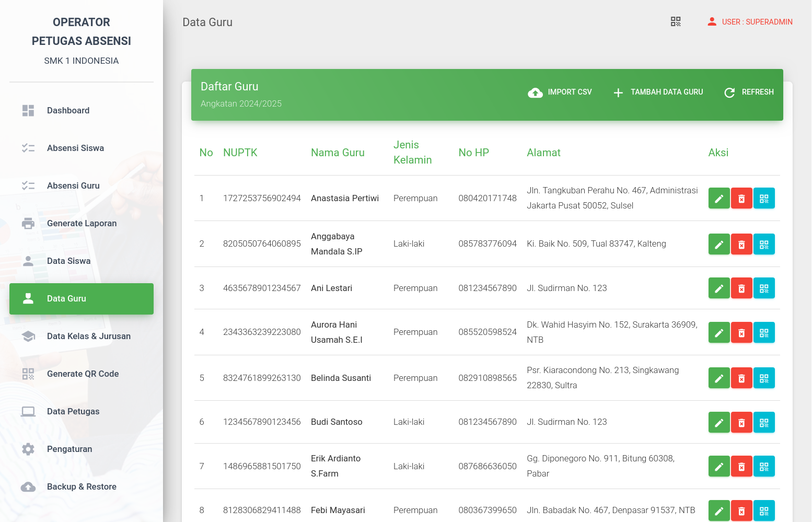Delete Budi Santoso's row

pyautogui.click(x=741, y=422)
